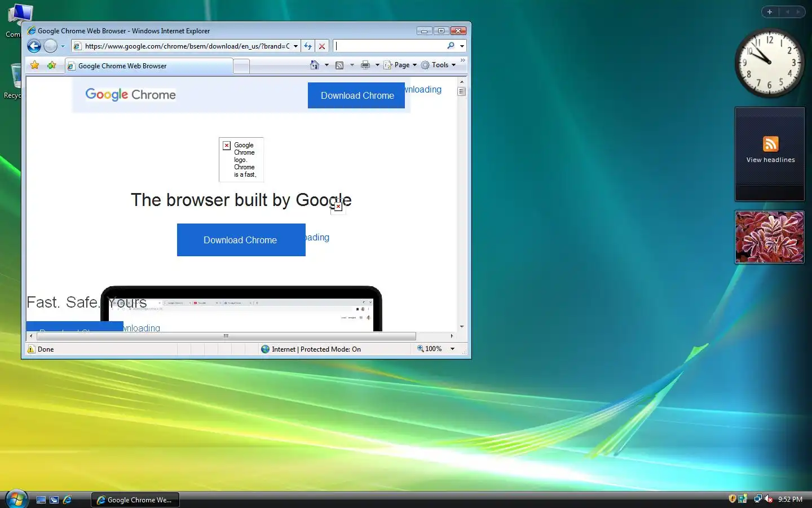Expand the zoom level dropdown arrow
Image resolution: width=812 pixels, height=508 pixels.
[452, 349]
